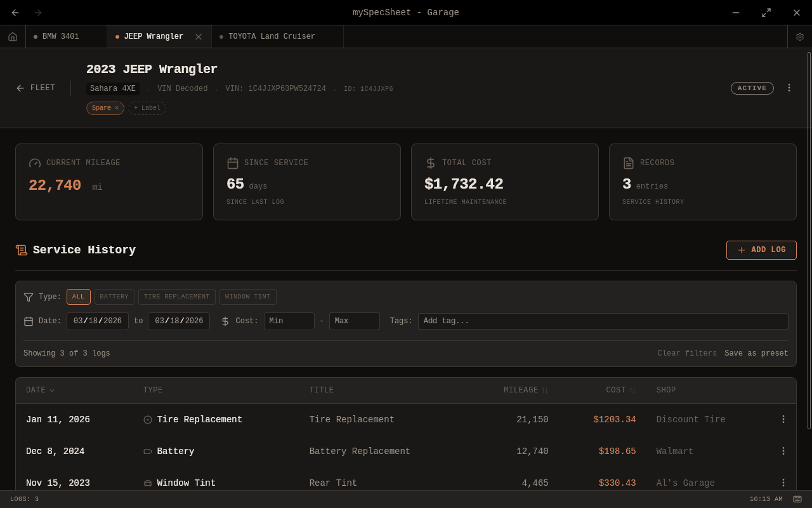Image resolution: width=812 pixels, height=508 pixels.
Task: Open the row menu for Discount Tire entry
Action: point(783,419)
